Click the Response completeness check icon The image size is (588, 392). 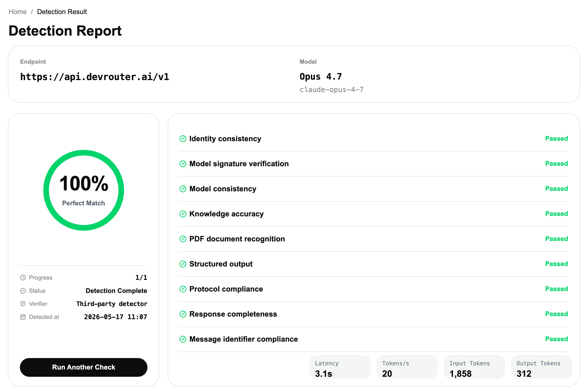[x=183, y=314]
